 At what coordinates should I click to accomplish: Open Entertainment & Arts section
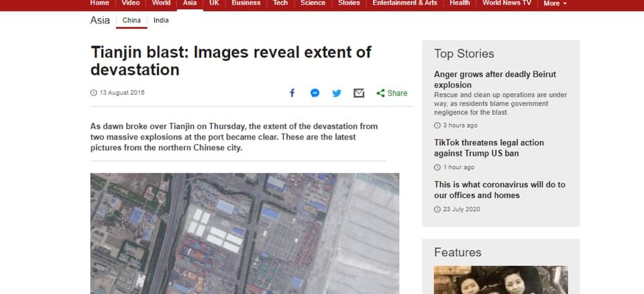point(405,3)
